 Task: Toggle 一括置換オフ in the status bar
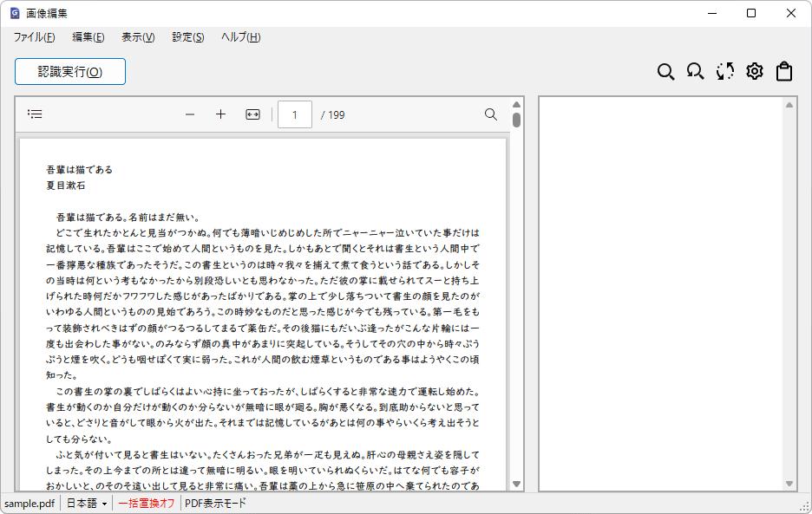[147, 503]
